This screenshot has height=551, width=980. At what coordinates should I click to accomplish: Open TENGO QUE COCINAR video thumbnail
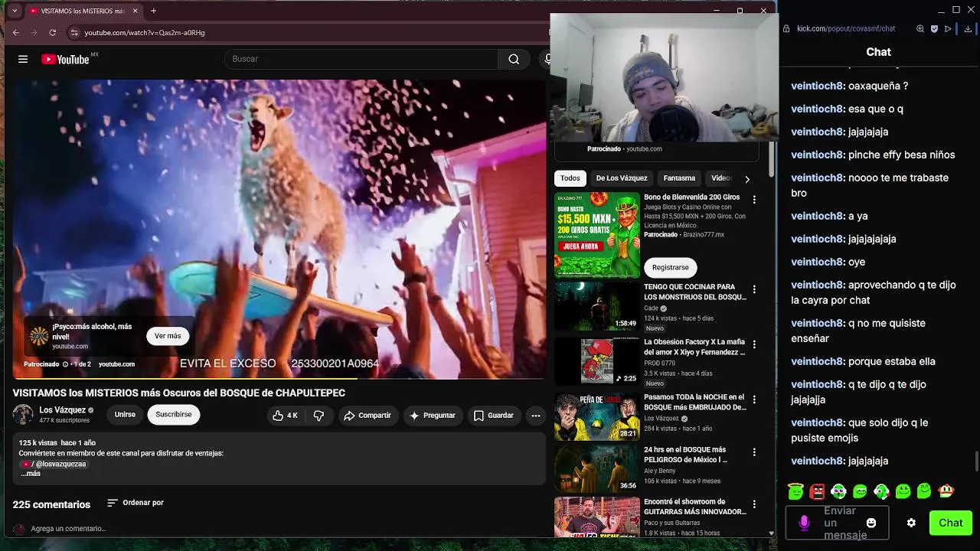597,306
